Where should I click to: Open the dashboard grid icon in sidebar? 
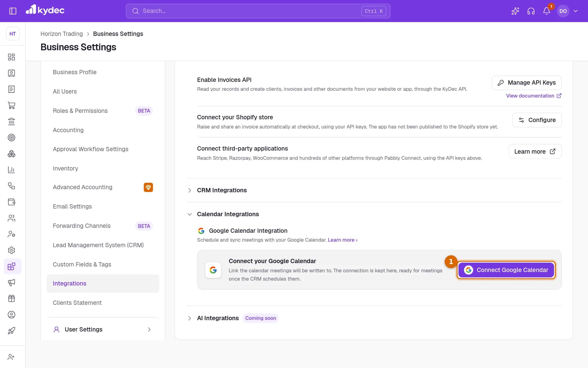[12, 57]
